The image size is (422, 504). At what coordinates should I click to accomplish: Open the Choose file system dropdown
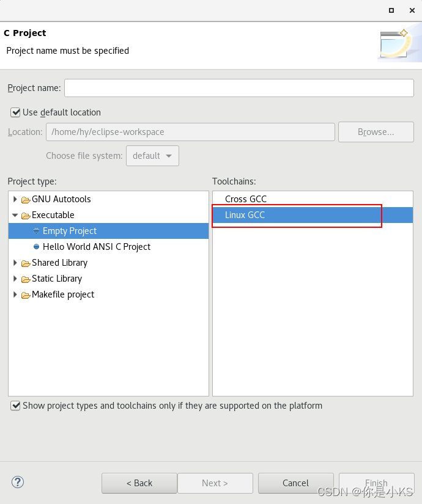tap(152, 156)
